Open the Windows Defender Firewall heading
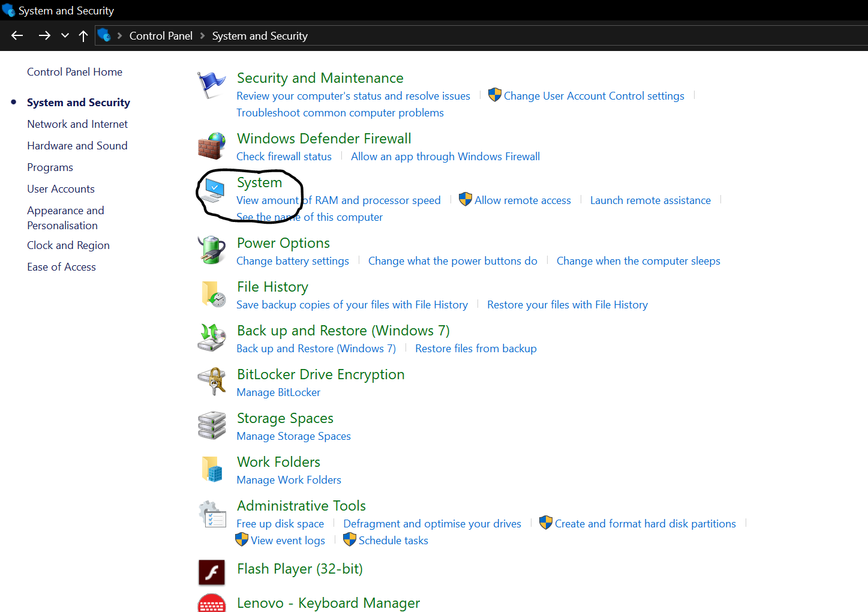 [x=324, y=139]
